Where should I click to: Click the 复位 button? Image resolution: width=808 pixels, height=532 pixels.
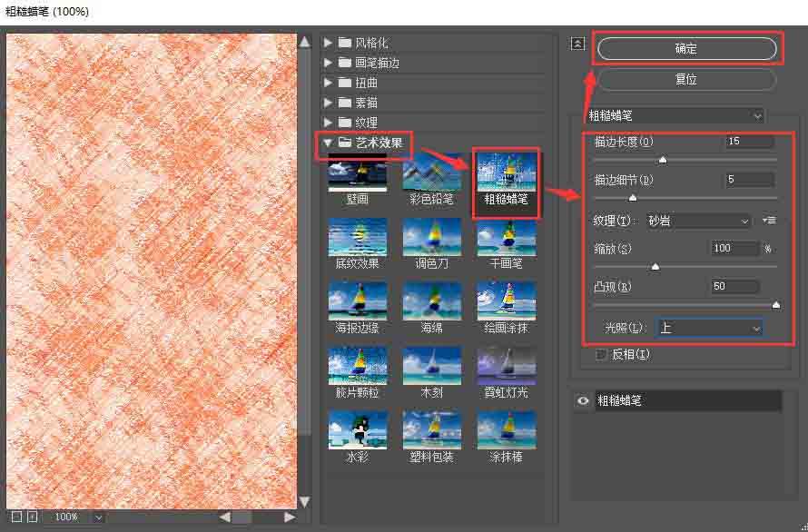click(x=686, y=79)
